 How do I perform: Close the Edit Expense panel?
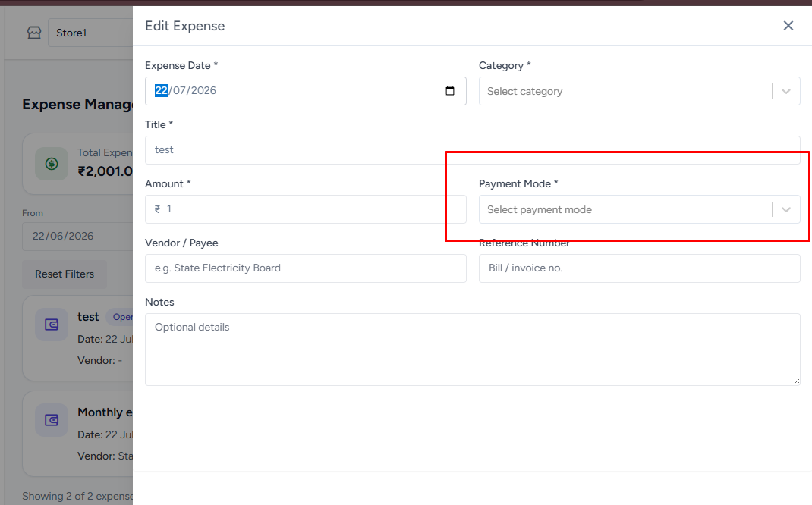788,25
